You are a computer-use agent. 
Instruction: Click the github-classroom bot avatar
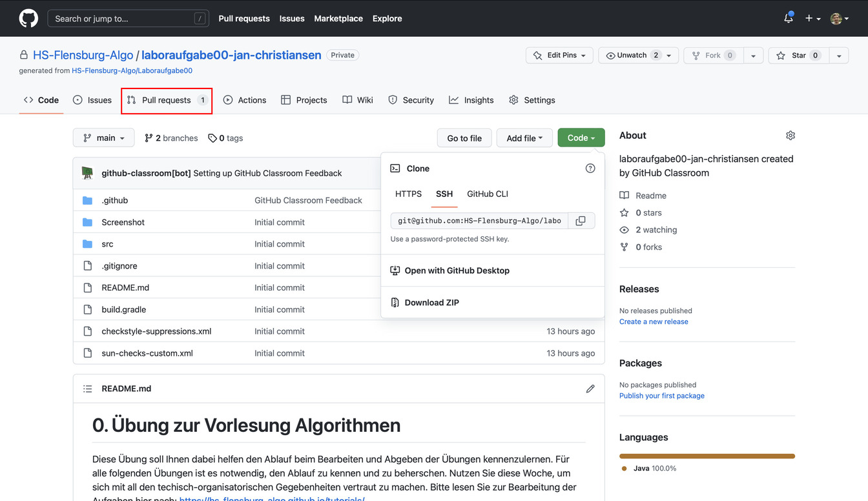[x=87, y=173]
